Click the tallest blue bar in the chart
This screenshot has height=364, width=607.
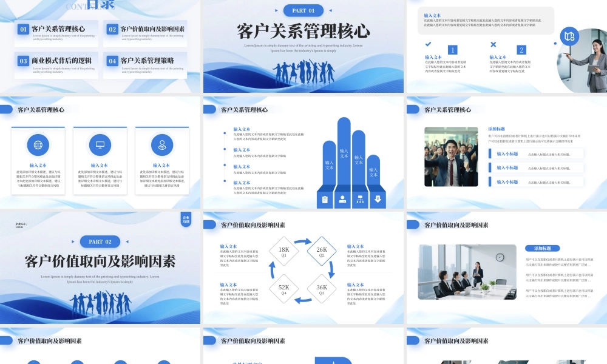pyautogui.click(x=344, y=151)
